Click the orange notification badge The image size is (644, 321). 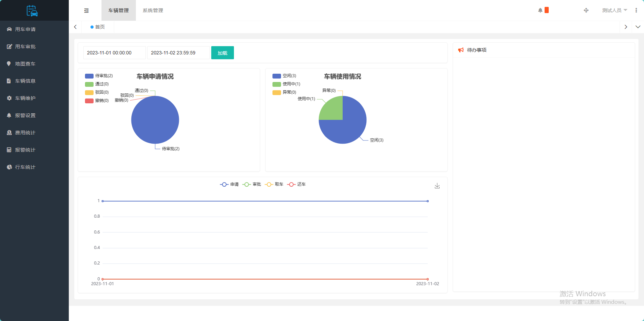click(547, 10)
